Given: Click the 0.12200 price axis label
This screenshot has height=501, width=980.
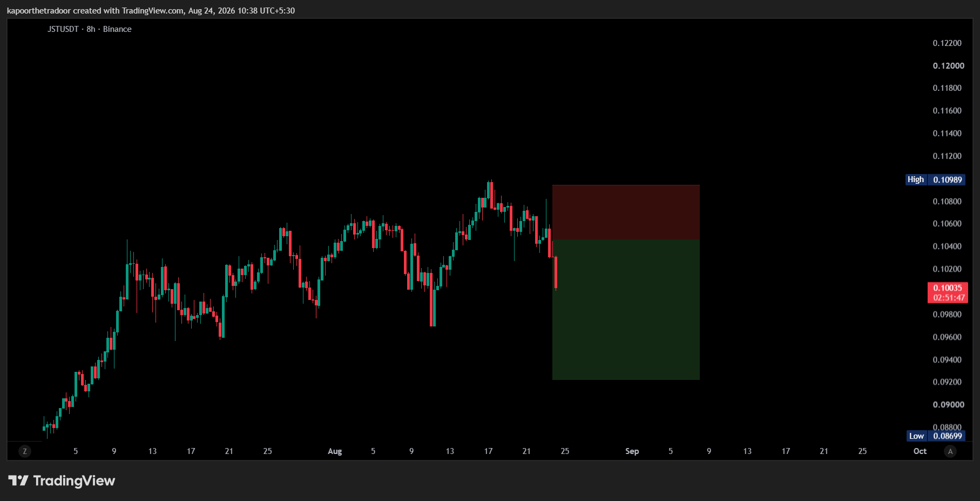Looking at the screenshot, I should coord(947,43).
